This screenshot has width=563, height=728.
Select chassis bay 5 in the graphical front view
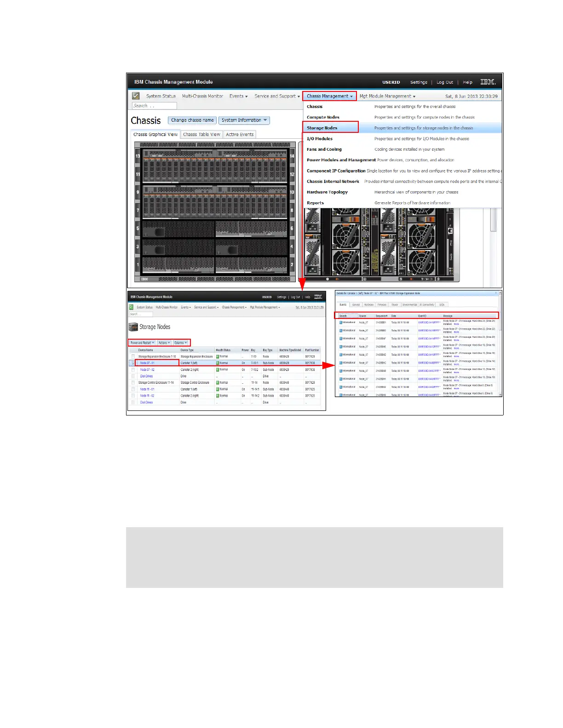pos(178,229)
